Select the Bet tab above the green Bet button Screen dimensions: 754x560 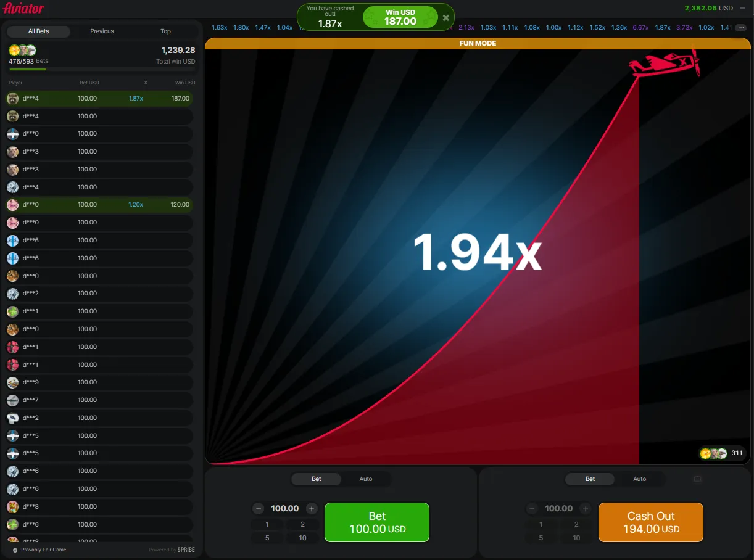317,479
